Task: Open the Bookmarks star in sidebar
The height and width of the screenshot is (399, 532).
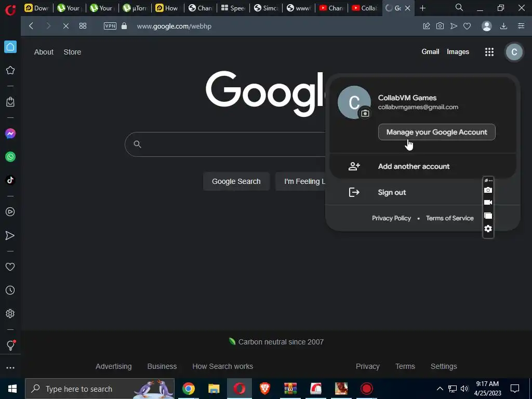Action: (10, 70)
